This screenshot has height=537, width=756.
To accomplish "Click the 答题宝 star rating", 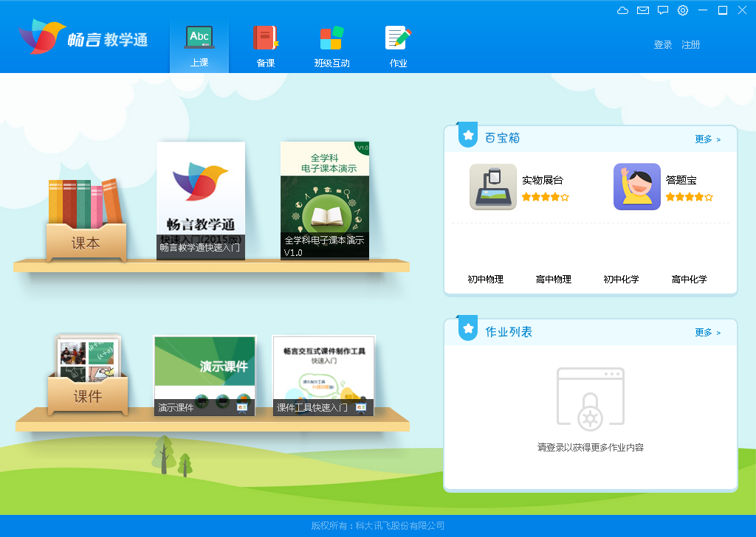I will [x=689, y=197].
